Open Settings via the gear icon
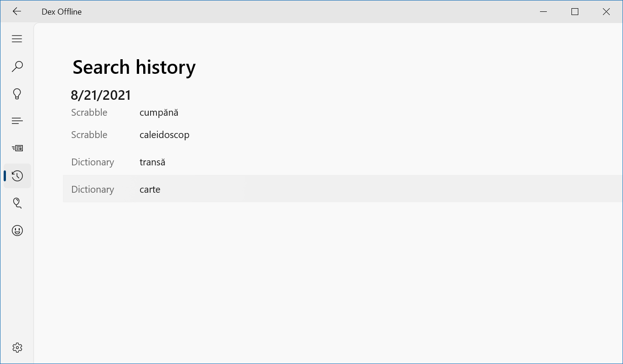Image resolution: width=623 pixels, height=364 pixels. (x=17, y=348)
